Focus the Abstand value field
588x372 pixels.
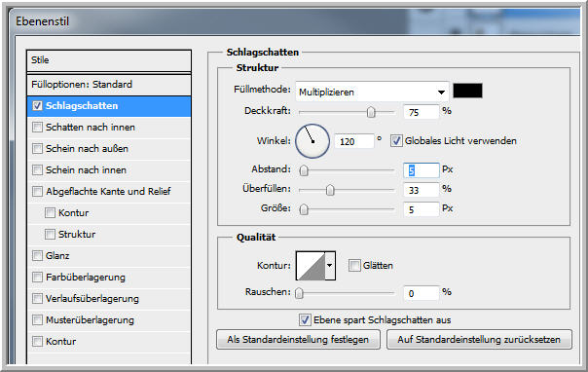(422, 170)
